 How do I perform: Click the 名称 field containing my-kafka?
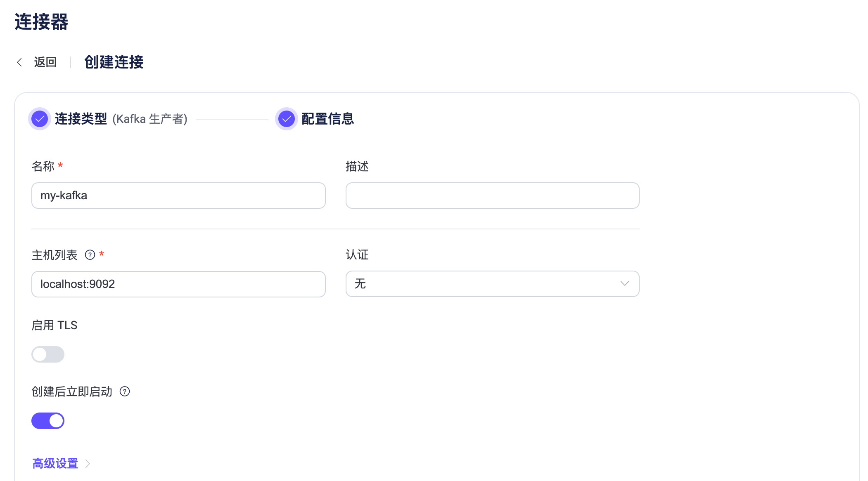pos(178,196)
